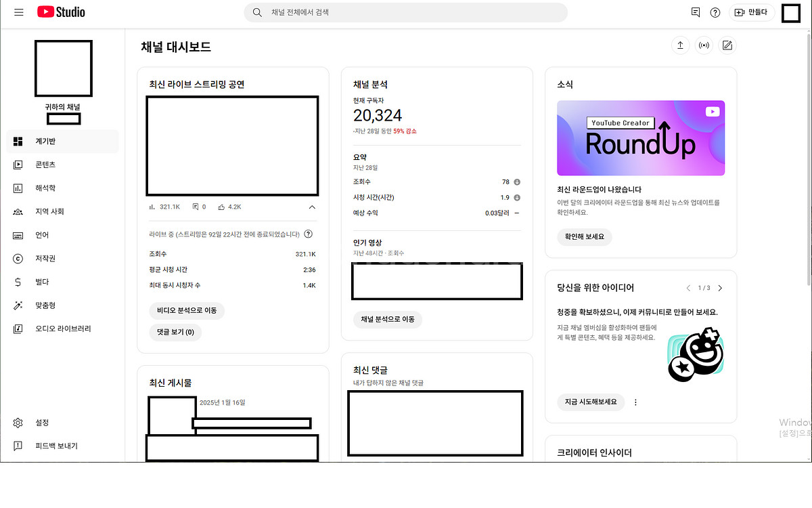Click the bar chart icon beside 해석학
Viewport: 812px width, 508px height.
click(x=18, y=188)
